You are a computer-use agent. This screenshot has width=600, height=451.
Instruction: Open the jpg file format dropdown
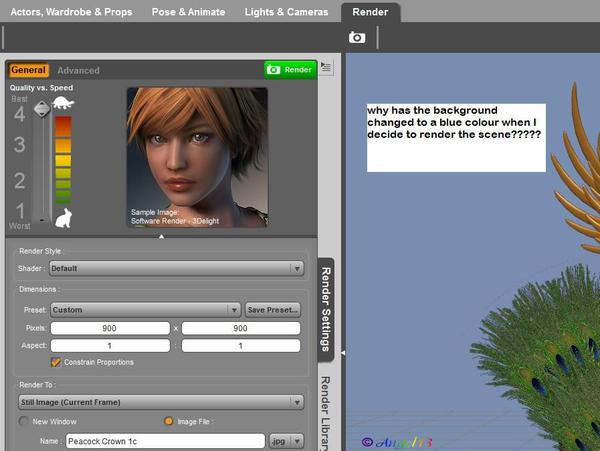(x=287, y=441)
